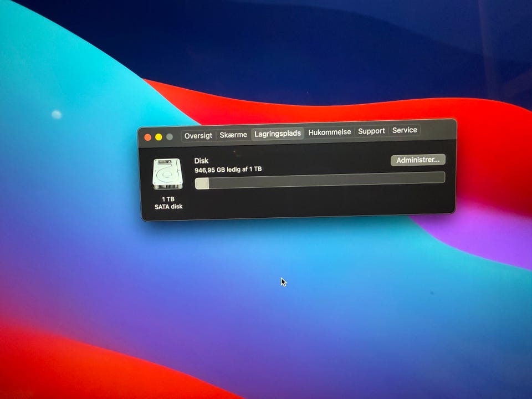The width and height of the screenshot is (532, 399).
Task: Click the '1 TB' capacity label under the drive icon
Action: 168,199
